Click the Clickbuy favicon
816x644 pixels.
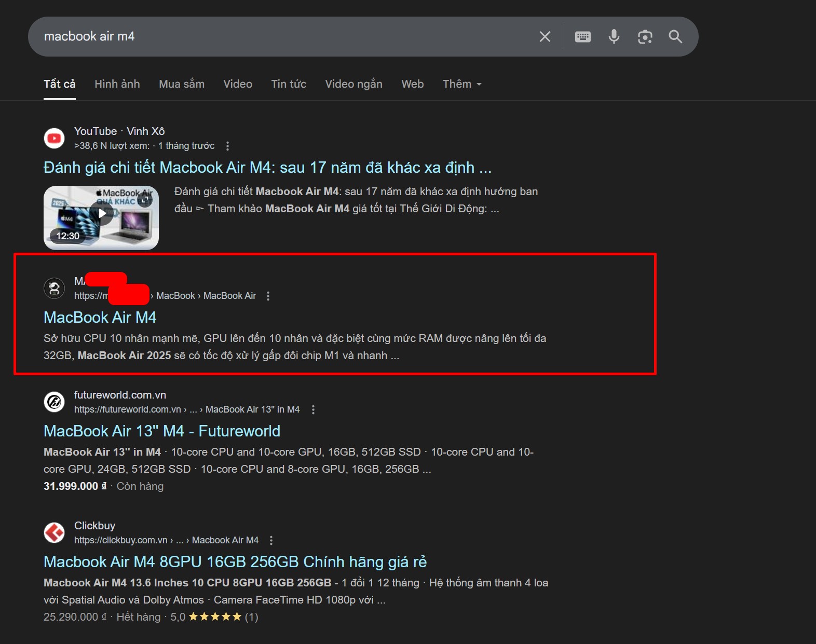click(x=55, y=532)
